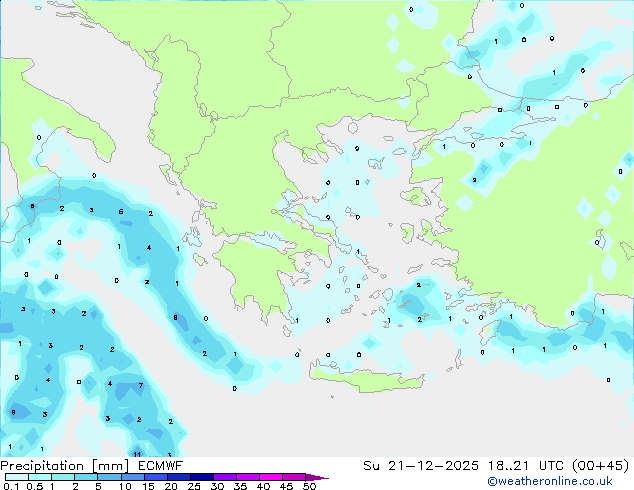Click the '25' legend scale label
The width and height of the screenshot is (634, 490).
(194, 486)
